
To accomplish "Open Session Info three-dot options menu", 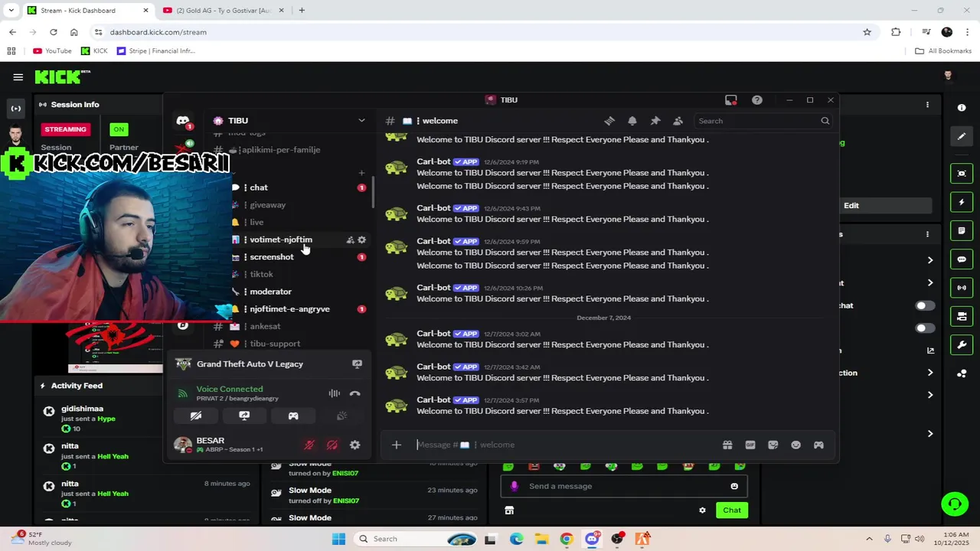I will (x=927, y=105).
